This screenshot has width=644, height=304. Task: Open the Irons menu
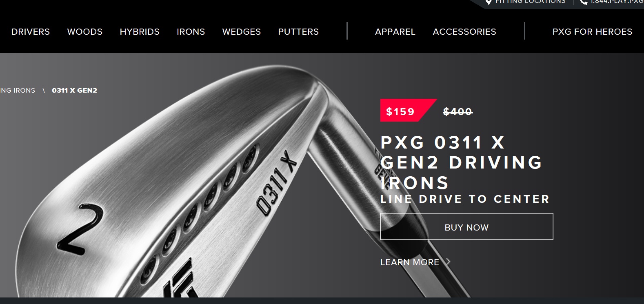pos(191,32)
